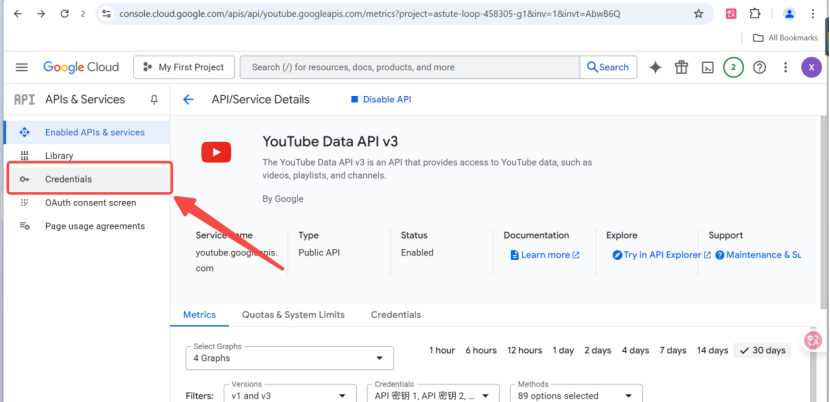
Task: Set time range to 4 days
Action: pyautogui.click(x=635, y=351)
